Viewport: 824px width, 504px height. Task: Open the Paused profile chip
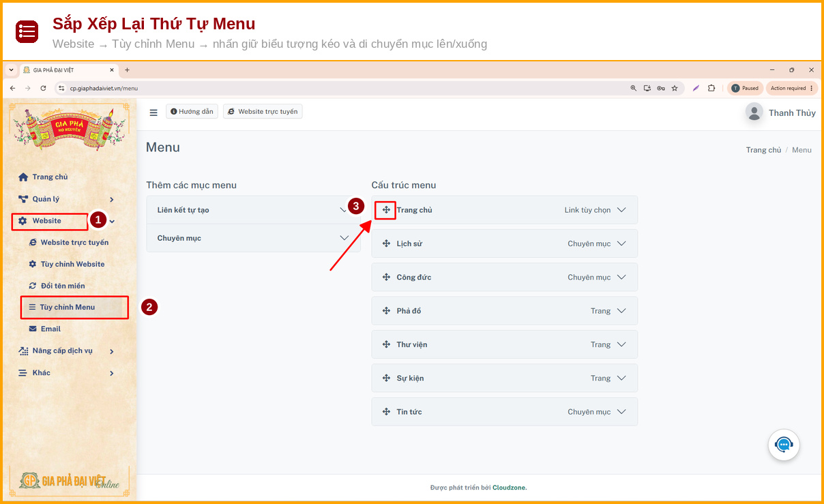pyautogui.click(x=745, y=88)
